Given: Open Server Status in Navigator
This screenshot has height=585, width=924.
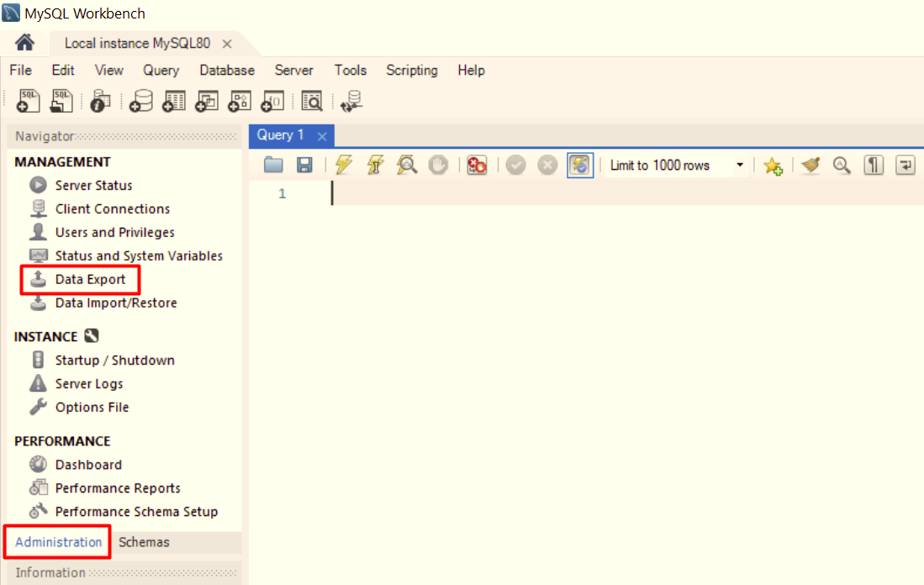Looking at the screenshot, I should pyautogui.click(x=93, y=185).
